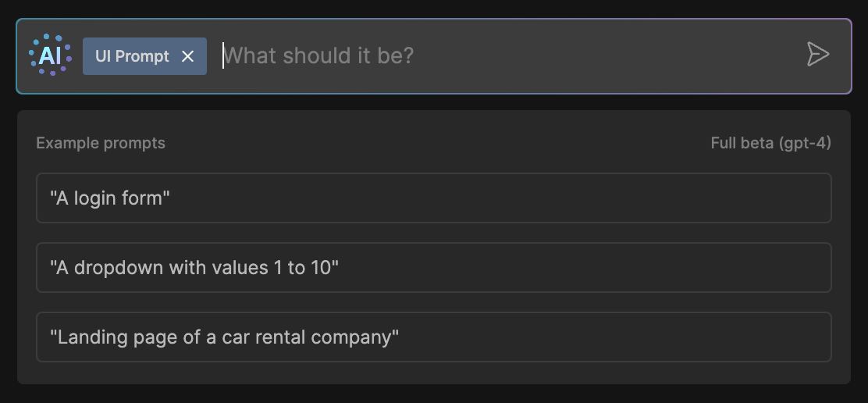Click the Full beta (gpt-4) label
The height and width of the screenshot is (403, 868).
[x=770, y=143]
